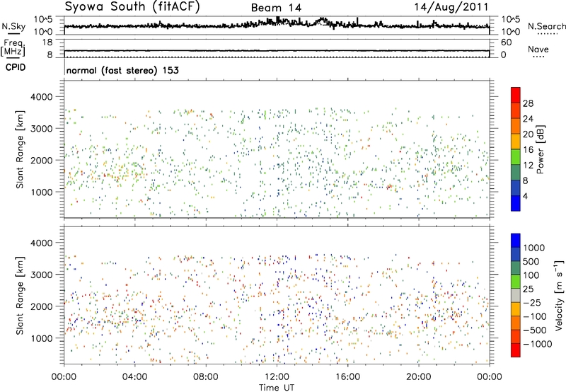Click the yellow 16–20 dB power colorbar segment

point(516,142)
